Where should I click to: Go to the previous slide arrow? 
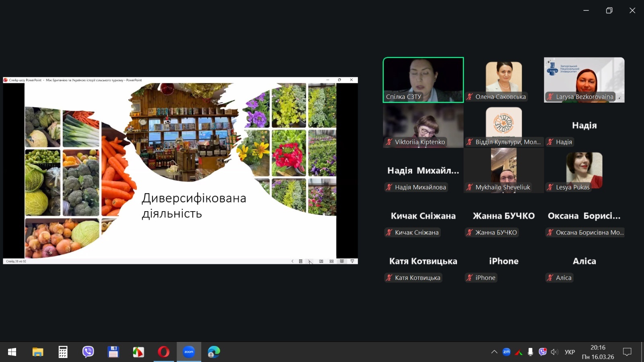(292, 261)
